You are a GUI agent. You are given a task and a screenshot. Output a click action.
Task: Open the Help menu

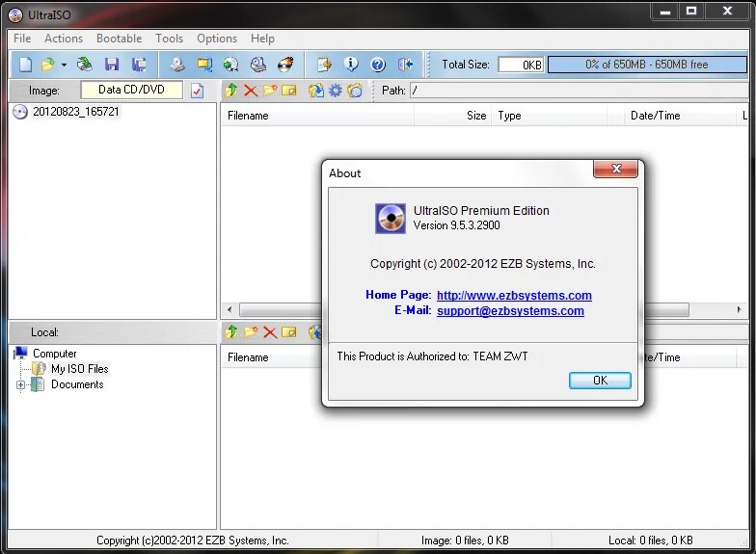click(262, 39)
